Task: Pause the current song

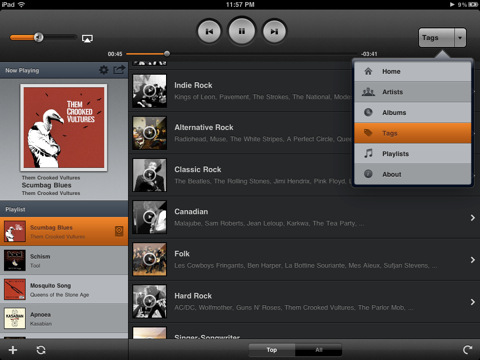Action: click(x=242, y=31)
